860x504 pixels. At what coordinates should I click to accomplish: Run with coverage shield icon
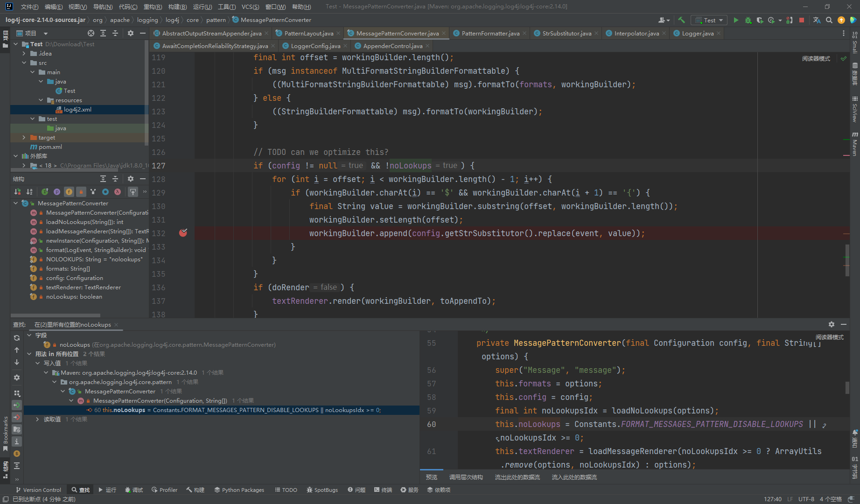760,20
